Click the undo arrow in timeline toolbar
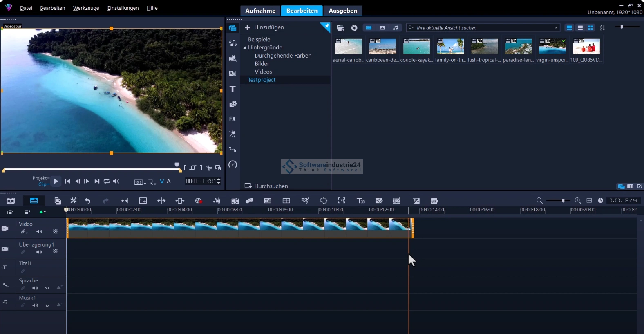The height and width of the screenshot is (334, 644). pos(87,201)
